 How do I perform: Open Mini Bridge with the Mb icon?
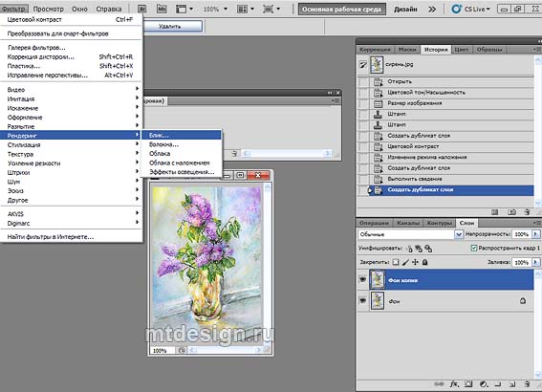coord(162,9)
